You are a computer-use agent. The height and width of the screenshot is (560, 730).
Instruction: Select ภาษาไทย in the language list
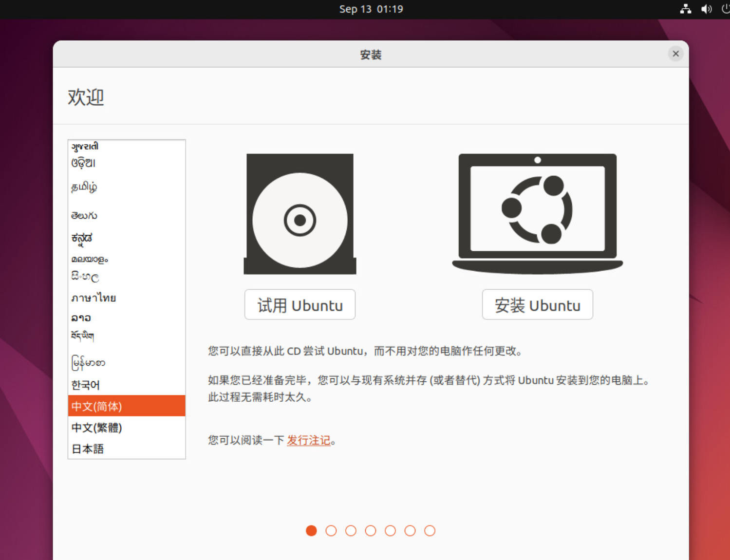pos(127,298)
